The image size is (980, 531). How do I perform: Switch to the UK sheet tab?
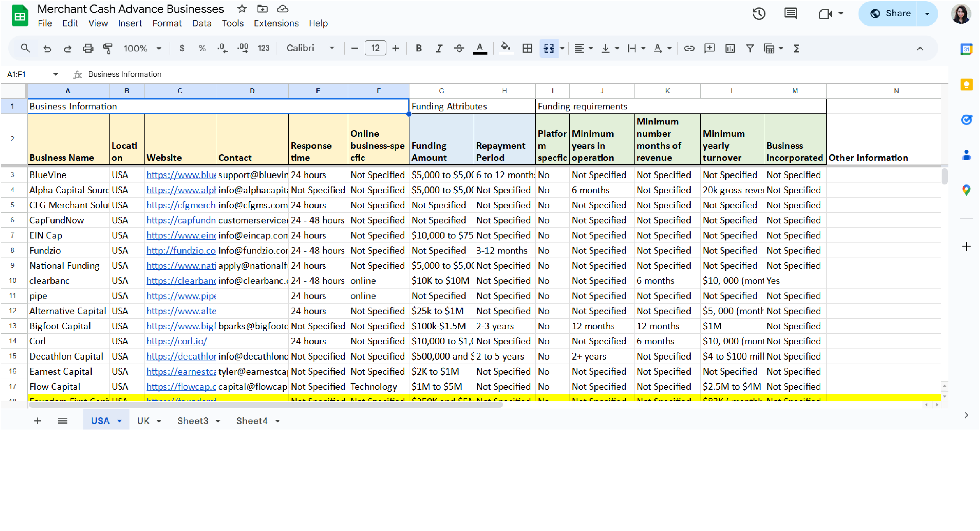click(x=143, y=421)
